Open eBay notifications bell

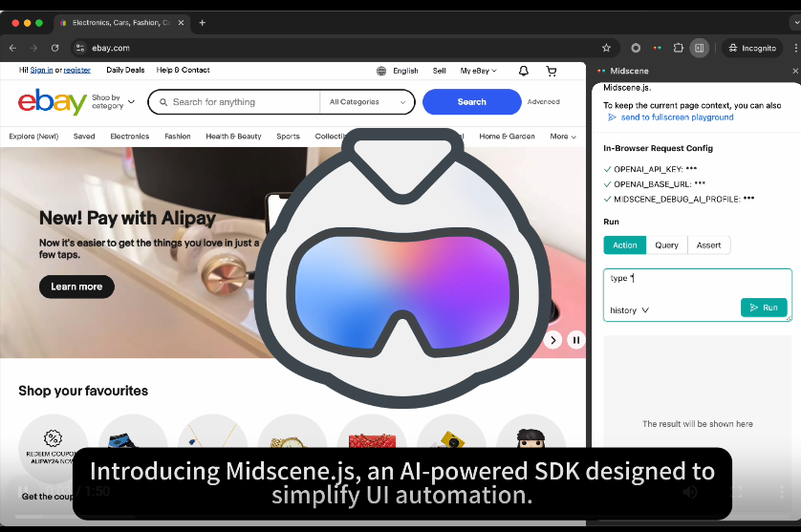524,71
